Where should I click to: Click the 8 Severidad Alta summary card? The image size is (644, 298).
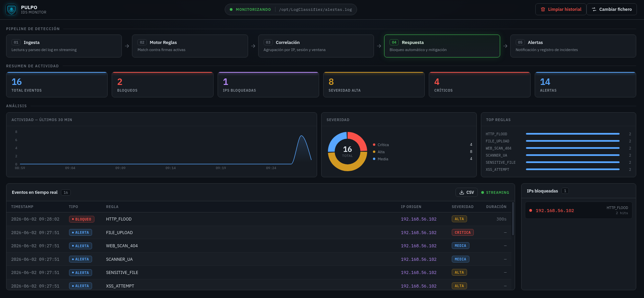coord(374,85)
